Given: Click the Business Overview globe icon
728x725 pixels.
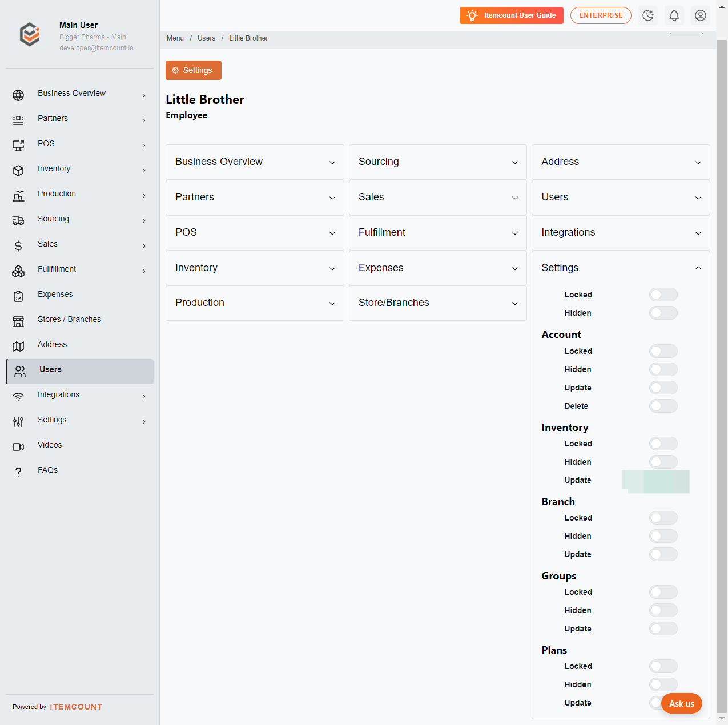Looking at the screenshot, I should tap(18, 95).
